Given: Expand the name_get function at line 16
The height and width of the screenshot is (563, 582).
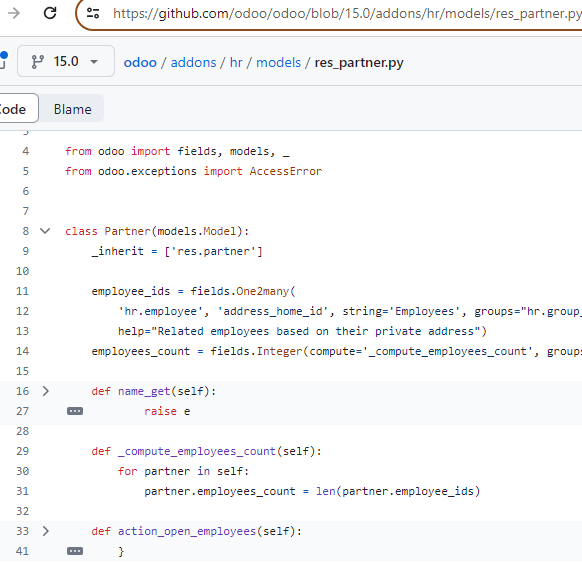Looking at the screenshot, I should (x=45, y=391).
